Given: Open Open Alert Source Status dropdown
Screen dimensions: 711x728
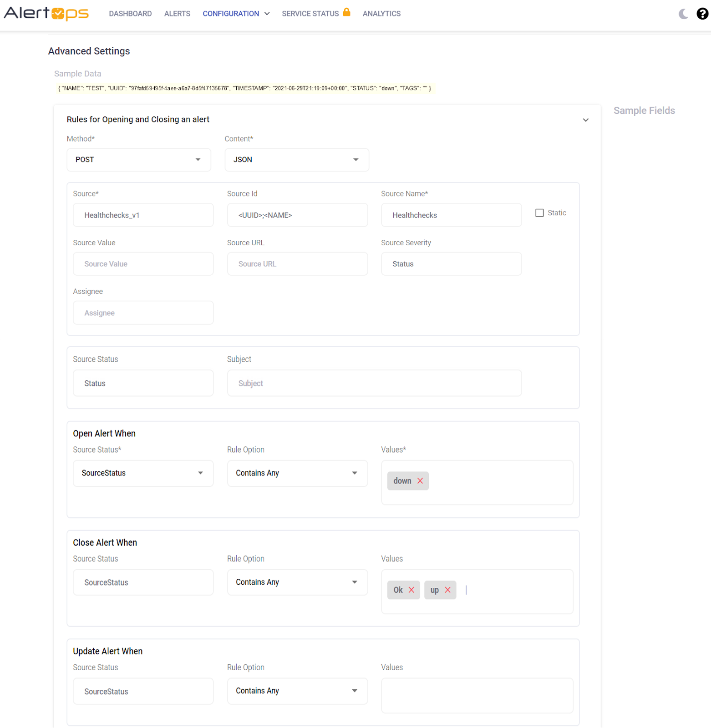Looking at the screenshot, I should point(143,473).
